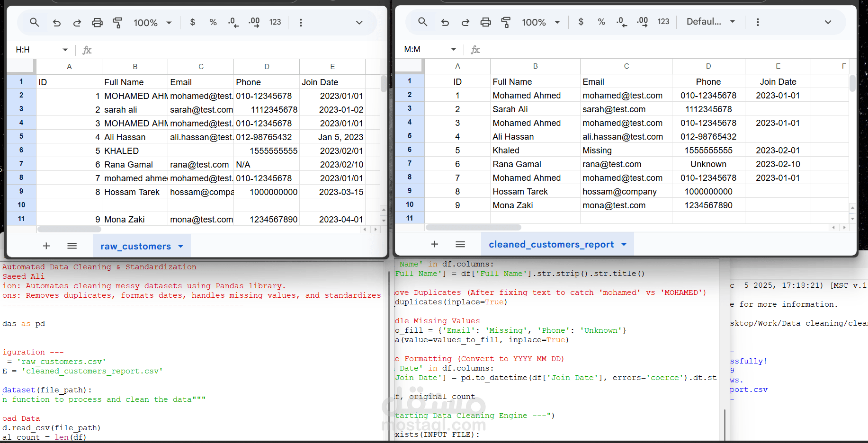The image size is (868, 443).
Task: Select row 10 header in raw_customers sheet
Action: click(x=21, y=205)
